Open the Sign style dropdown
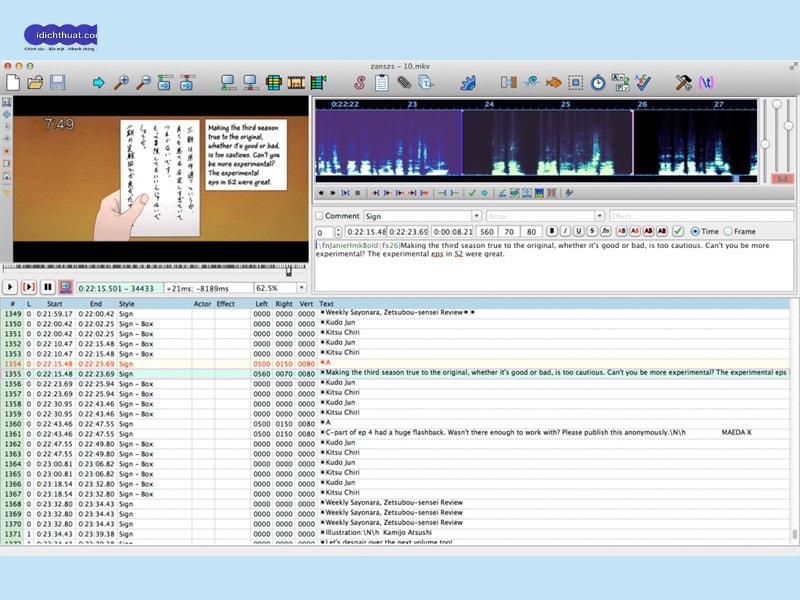Screen dimensions: 800x600 pyautogui.click(x=476, y=216)
